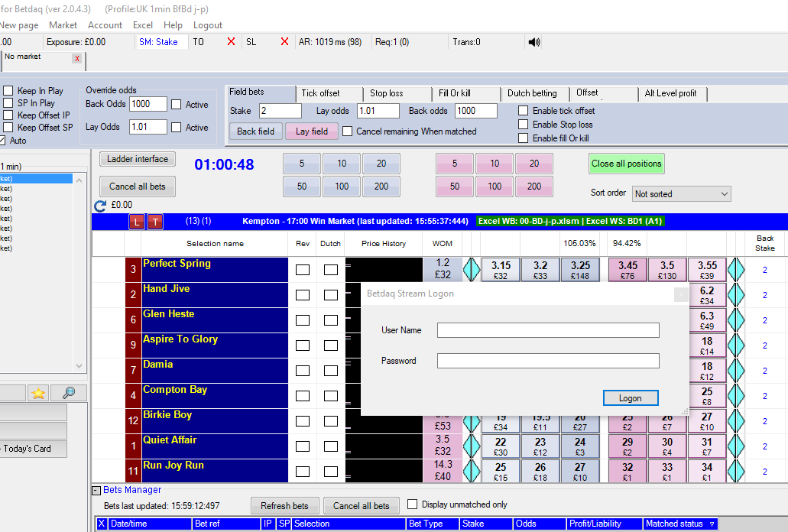This screenshot has height=532, width=788.
Task: Enable Keep In Play checkbox
Action: tap(8, 90)
